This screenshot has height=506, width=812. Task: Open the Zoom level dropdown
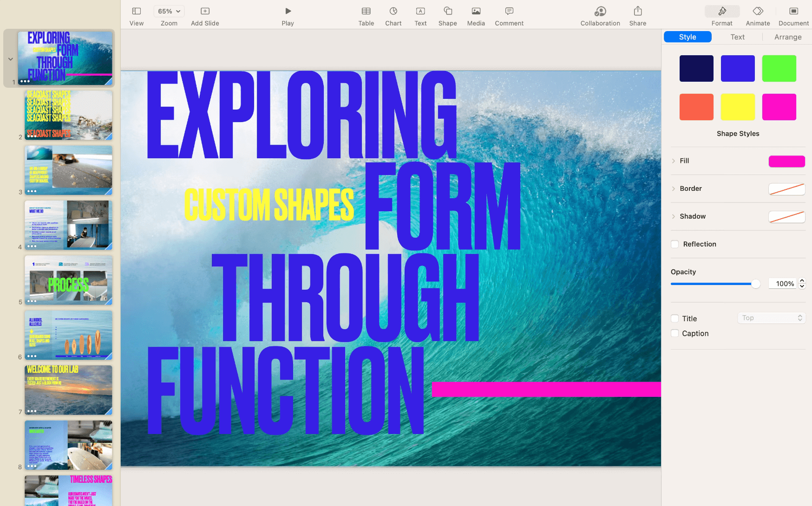(x=168, y=11)
